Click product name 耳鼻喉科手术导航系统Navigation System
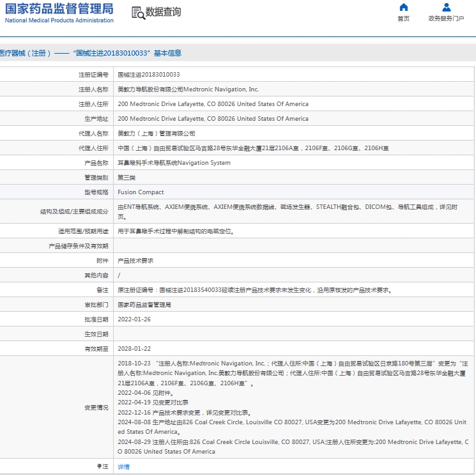Viewport: 476px width, 476px height. pos(174,163)
